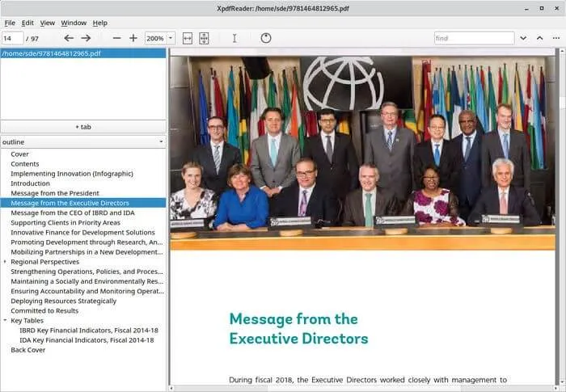Zoom in using the plus icon
Viewport: 566px width, 392px height.
pyautogui.click(x=133, y=38)
